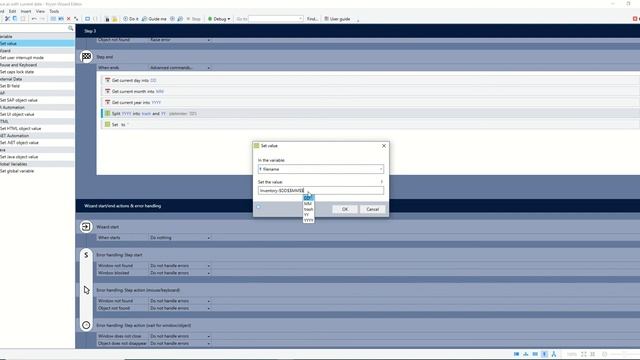The width and height of the screenshot is (640, 360).
Task: Open the 'Window does not close' dropdown
Action: (180, 336)
